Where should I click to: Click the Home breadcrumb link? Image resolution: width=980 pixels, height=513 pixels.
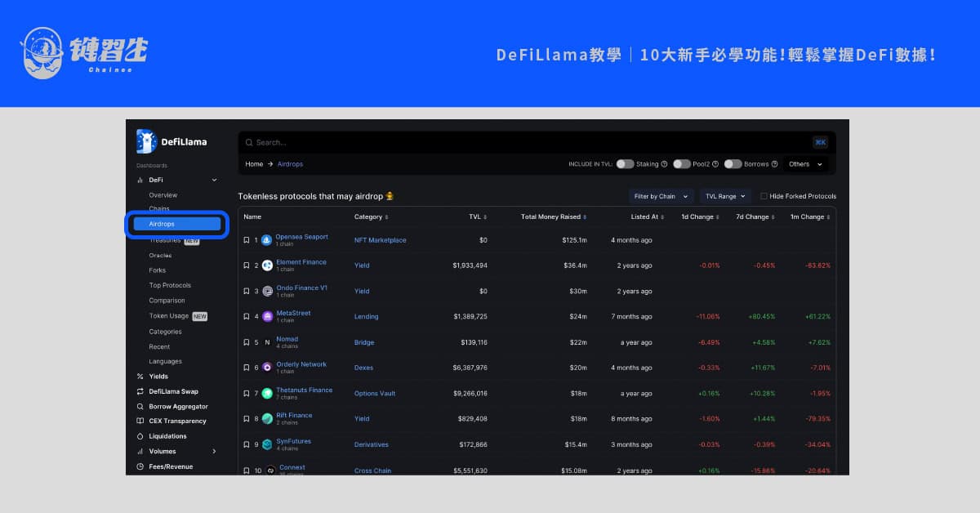254,164
